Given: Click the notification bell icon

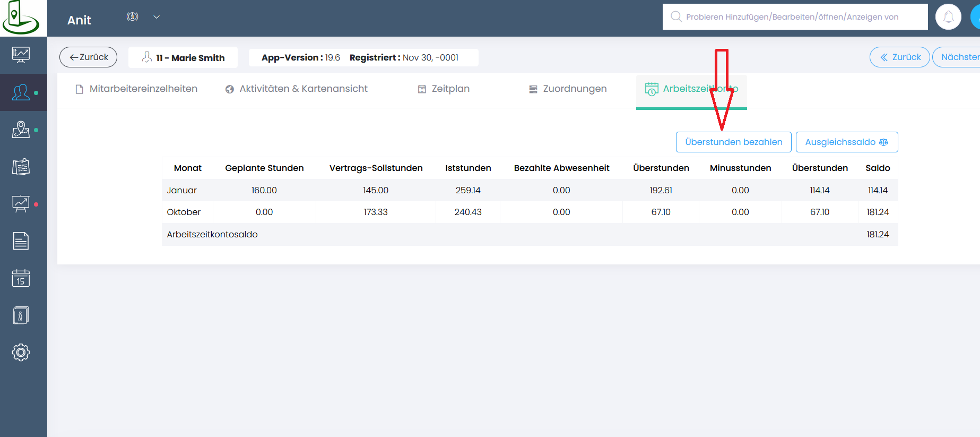Looking at the screenshot, I should click(948, 17).
